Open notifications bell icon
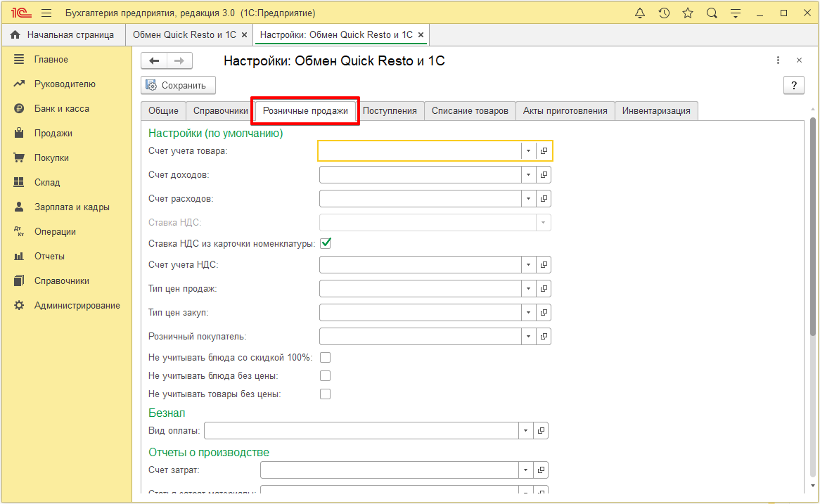This screenshot has height=504, width=820. [x=639, y=13]
